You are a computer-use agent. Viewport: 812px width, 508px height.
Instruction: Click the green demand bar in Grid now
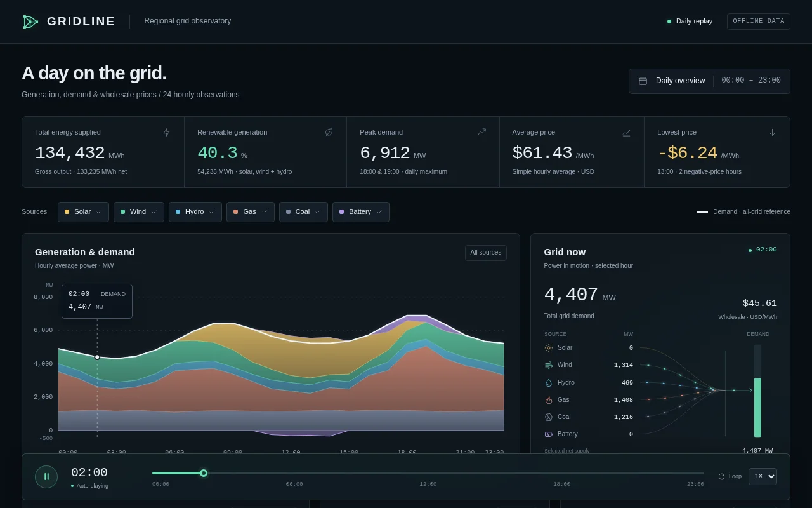[x=757, y=408]
